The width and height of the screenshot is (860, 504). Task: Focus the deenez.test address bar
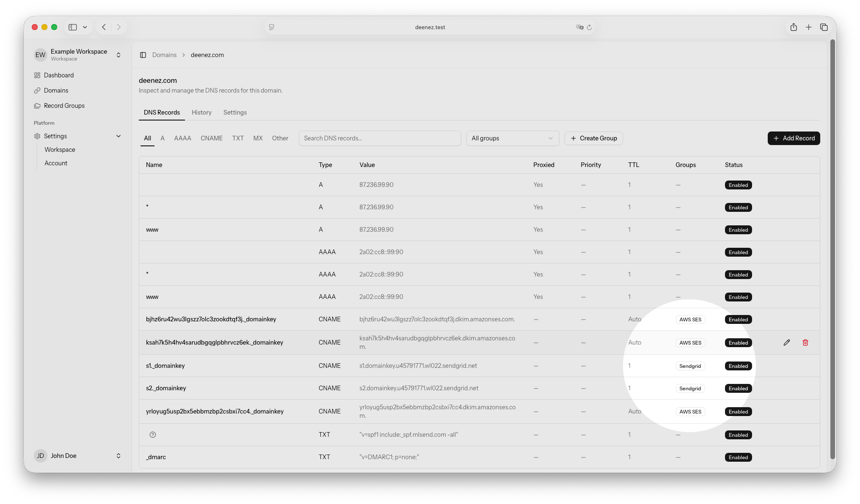tap(430, 27)
